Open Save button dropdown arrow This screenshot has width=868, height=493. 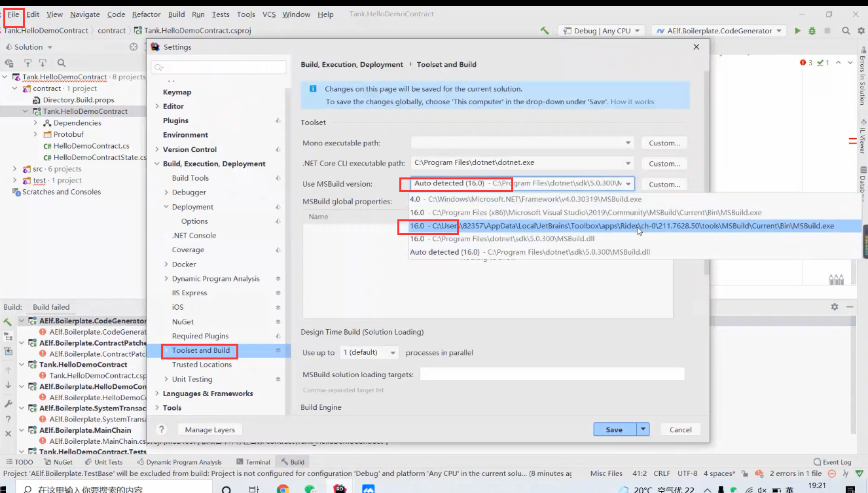point(643,429)
